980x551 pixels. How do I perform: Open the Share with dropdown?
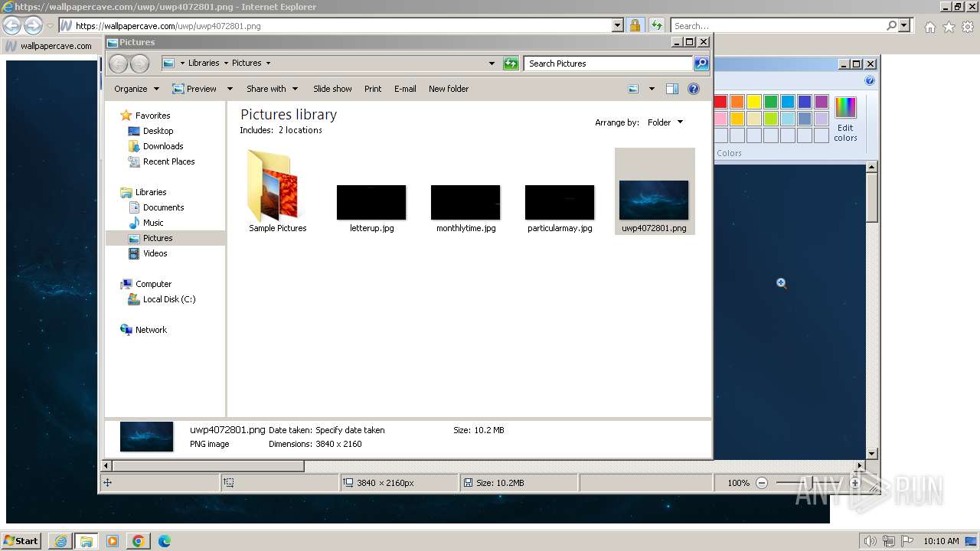tap(272, 89)
